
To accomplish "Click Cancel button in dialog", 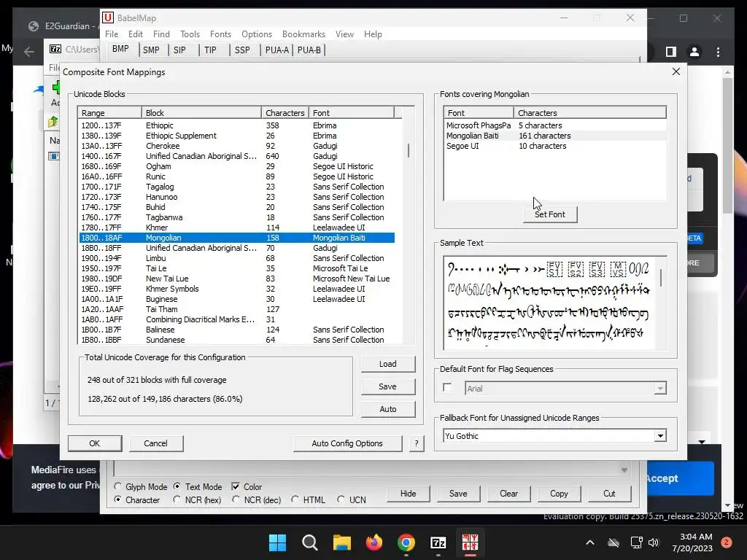I will coord(155,443).
